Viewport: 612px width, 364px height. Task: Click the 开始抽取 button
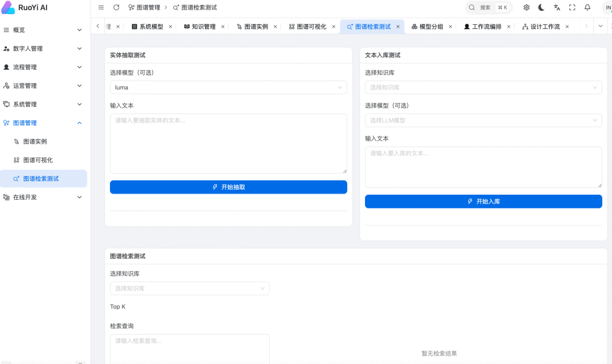(x=228, y=187)
